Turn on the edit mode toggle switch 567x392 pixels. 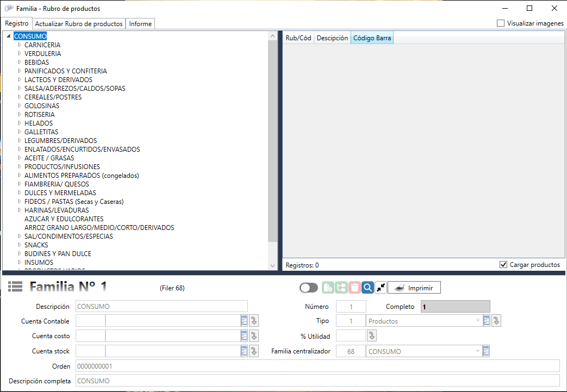click(x=308, y=288)
